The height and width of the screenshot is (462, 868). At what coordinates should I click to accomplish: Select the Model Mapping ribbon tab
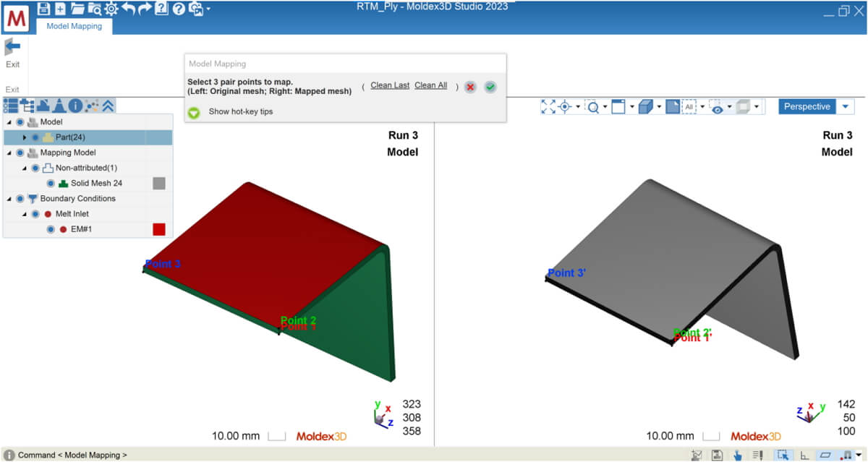click(x=75, y=26)
